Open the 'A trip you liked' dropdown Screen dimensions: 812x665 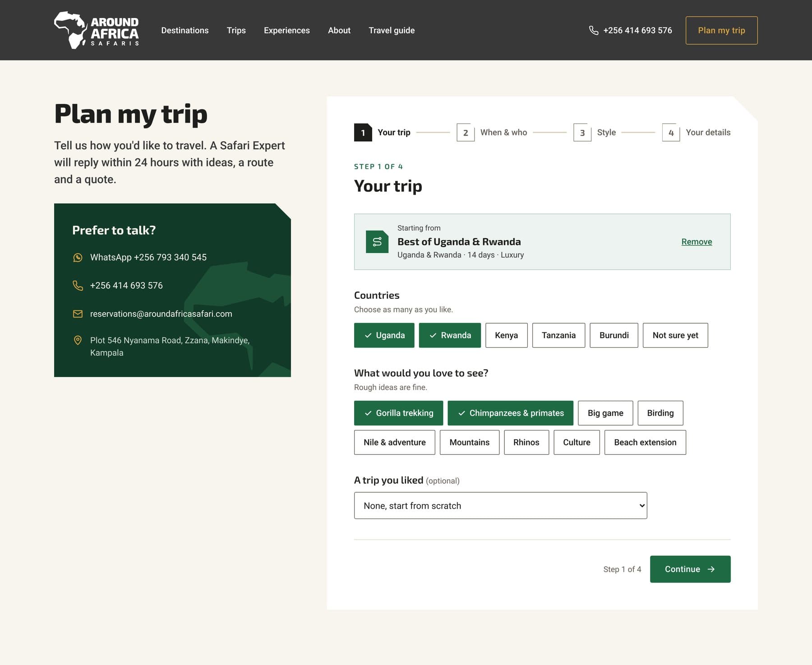click(x=500, y=505)
